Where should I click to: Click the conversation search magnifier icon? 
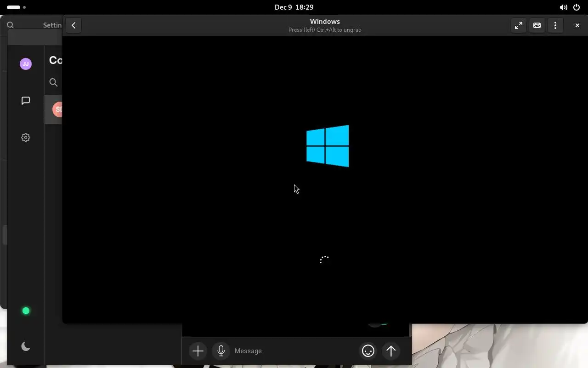[54, 82]
